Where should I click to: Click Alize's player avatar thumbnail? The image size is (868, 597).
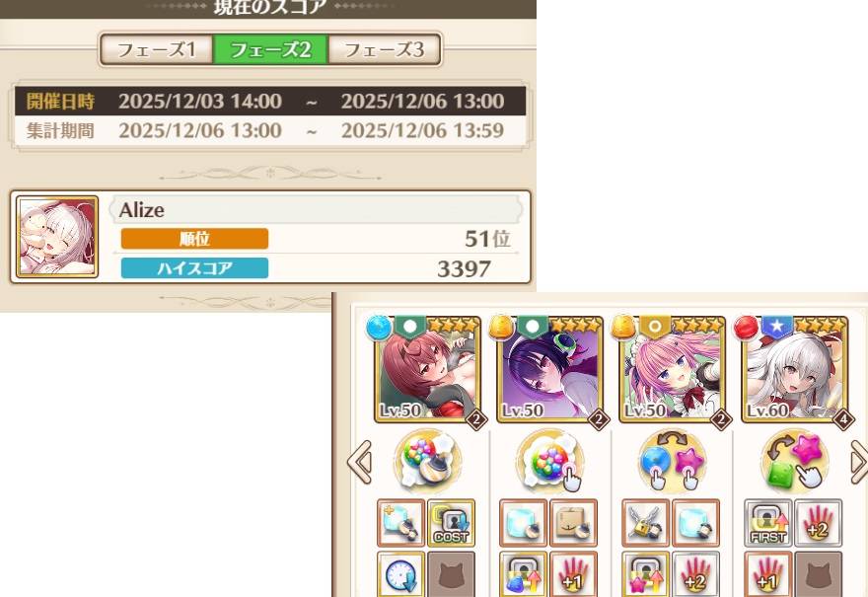57,237
